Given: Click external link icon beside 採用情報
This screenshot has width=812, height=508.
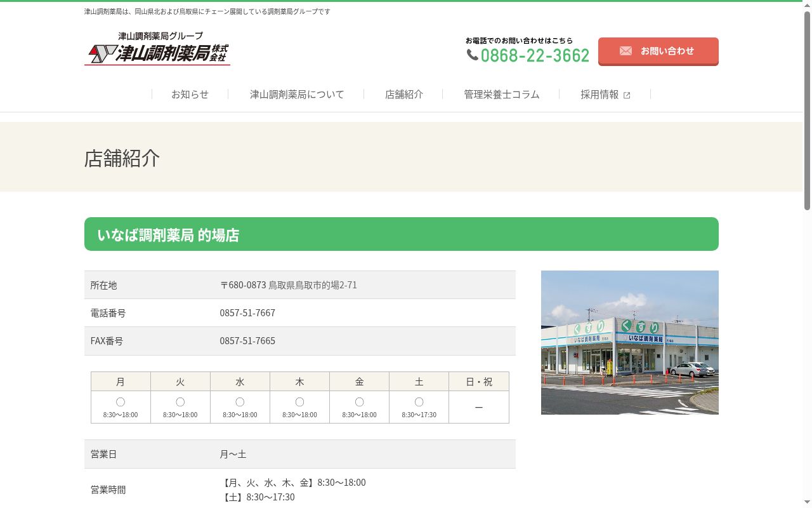Looking at the screenshot, I should [x=627, y=95].
